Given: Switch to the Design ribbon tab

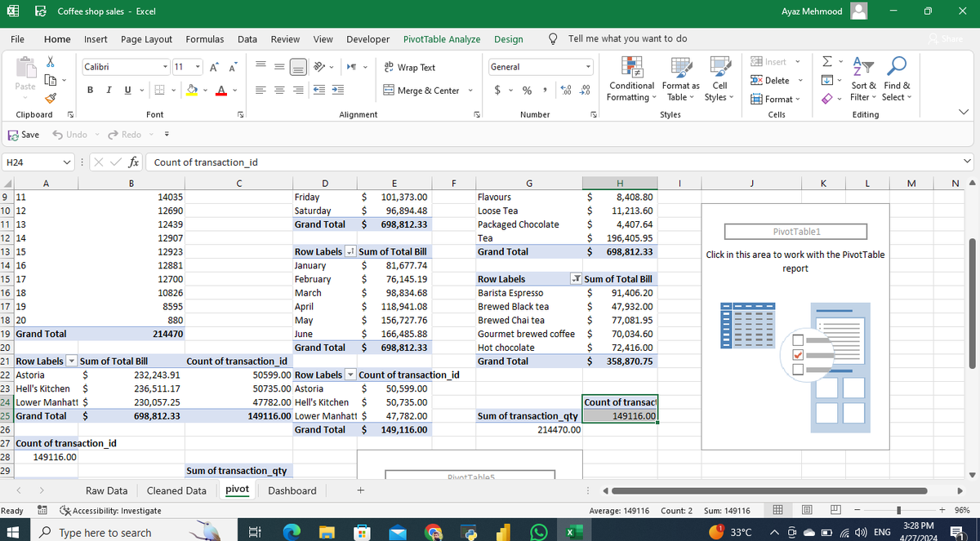Looking at the screenshot, I should click(x=509, y=38).
